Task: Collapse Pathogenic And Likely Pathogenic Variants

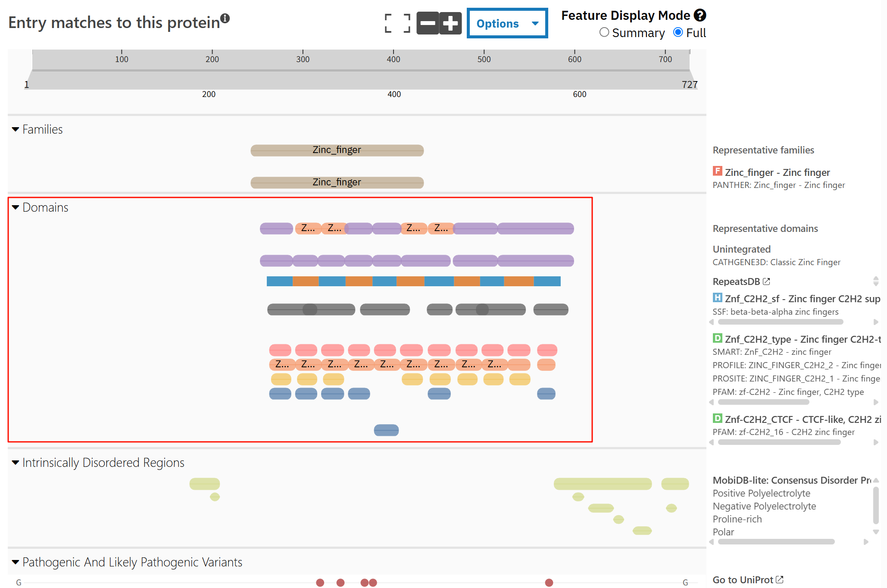Action: pyautogui.click(x=16, y=562)
